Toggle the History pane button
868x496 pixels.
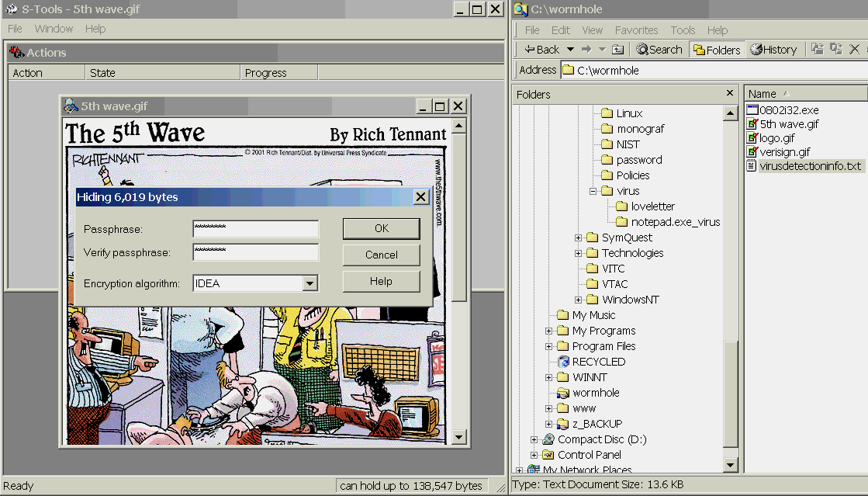773,50
